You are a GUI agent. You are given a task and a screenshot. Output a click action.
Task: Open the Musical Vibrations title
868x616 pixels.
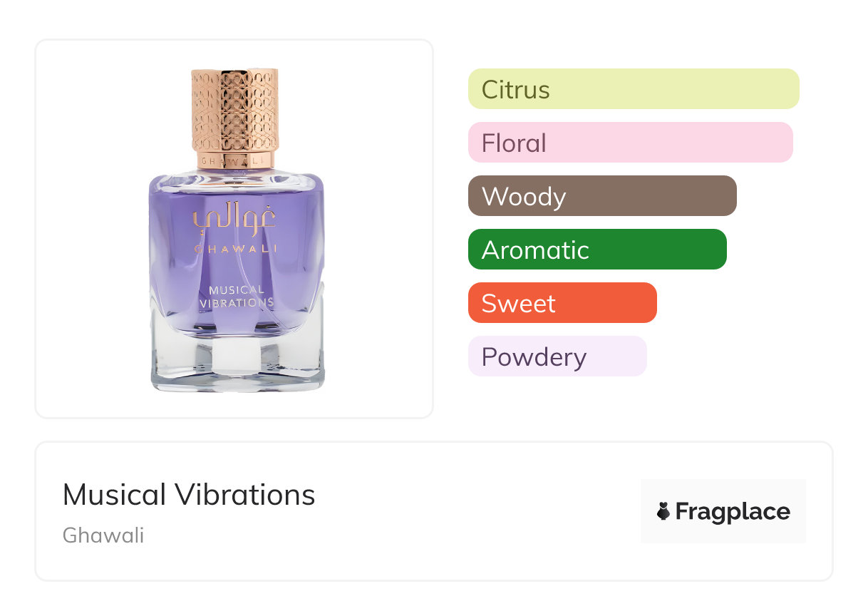click(189, 495)
